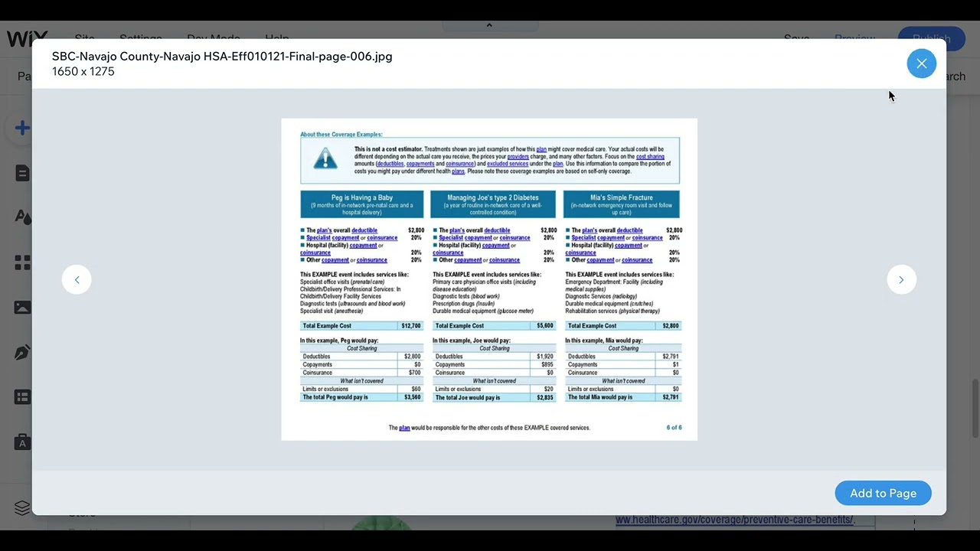
Task: Click the image dimensions 1650 x 1275
Action: point(83,71)
